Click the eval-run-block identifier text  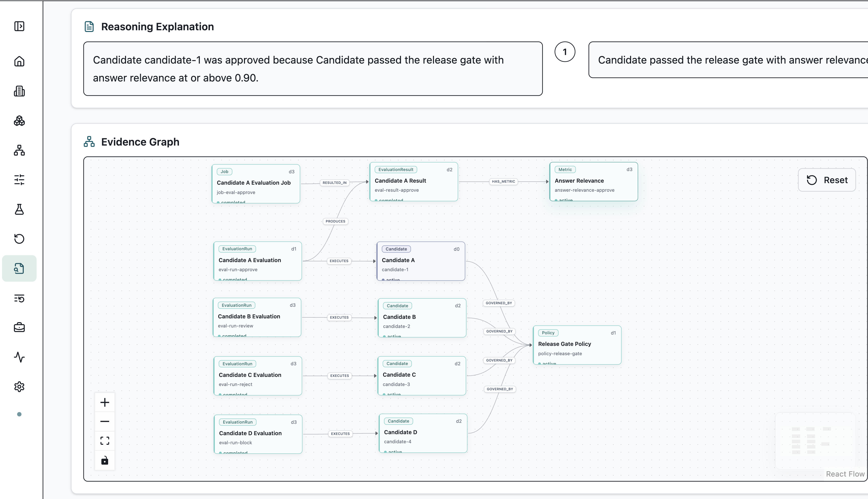click(x=236, y=443)
